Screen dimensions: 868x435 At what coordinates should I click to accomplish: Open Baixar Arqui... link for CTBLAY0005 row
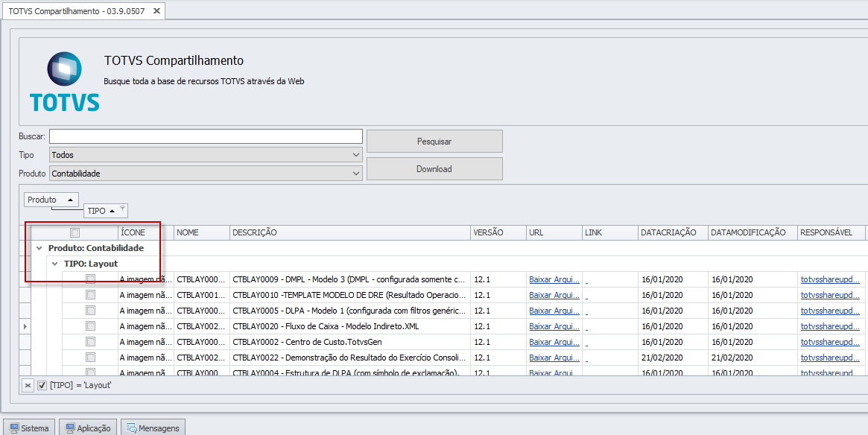click(x=554, y=311)
